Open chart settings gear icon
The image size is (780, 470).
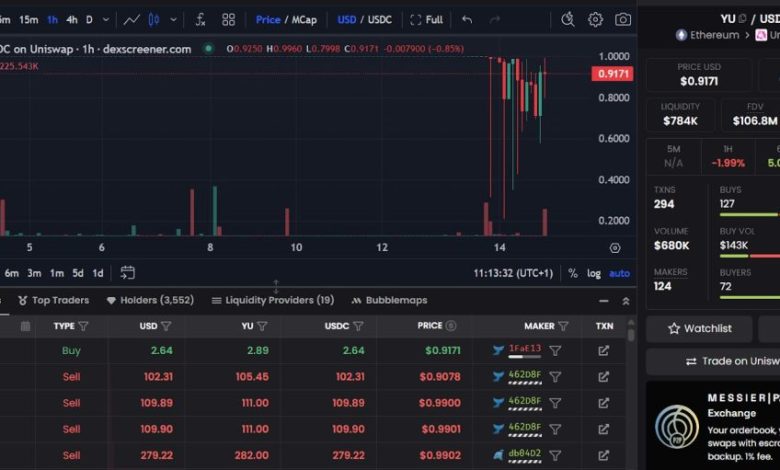(x=595, y=19)
